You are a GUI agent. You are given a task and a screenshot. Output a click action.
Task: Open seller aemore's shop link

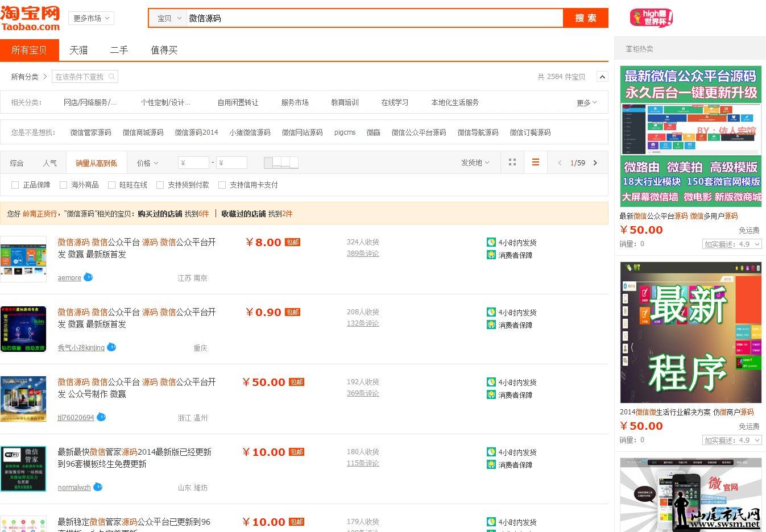(69, 278)
